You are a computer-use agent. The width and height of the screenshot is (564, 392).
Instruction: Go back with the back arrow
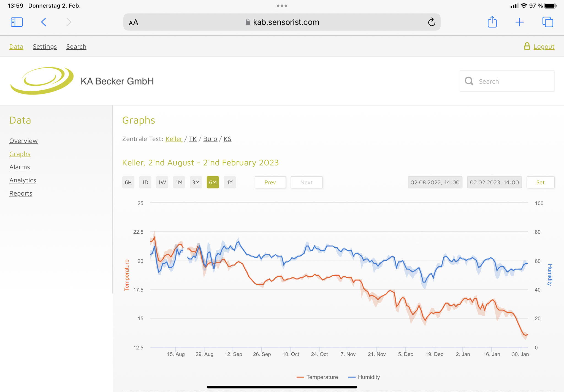click(x=44, y=22)
